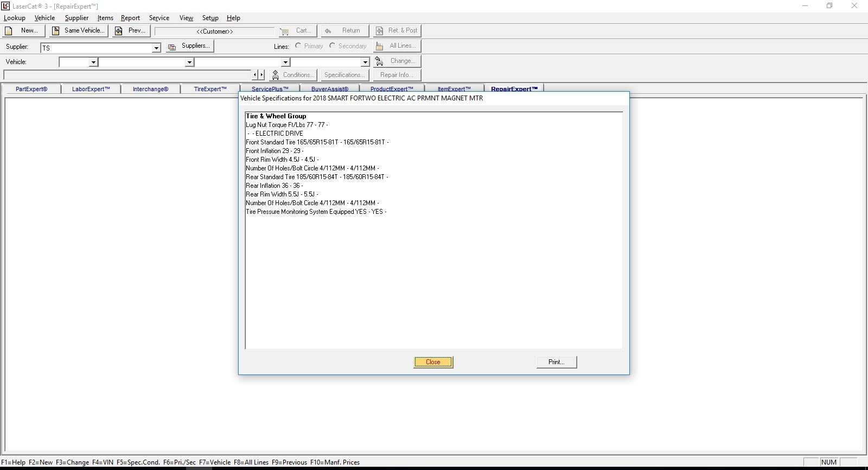This screenshot has width=868, height=470.
Task: Expand the first Vehicle dropdown
Action: point(93,62)
